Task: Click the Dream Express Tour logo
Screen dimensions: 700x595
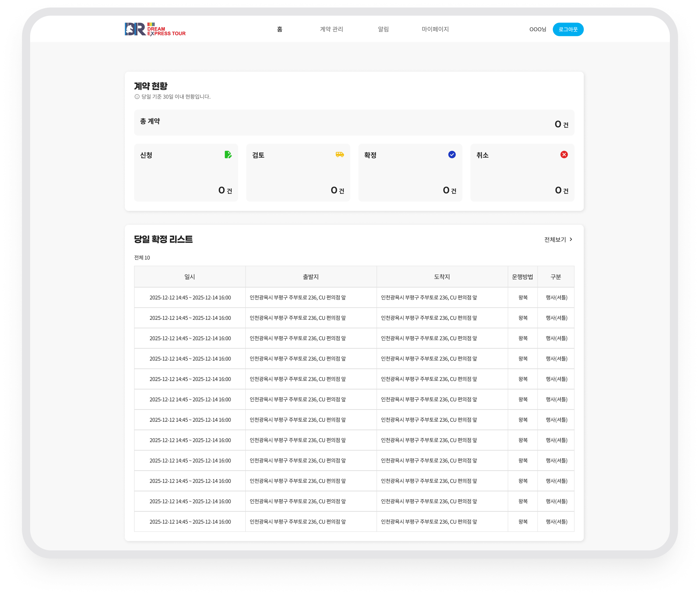Action: pyautogui.click(x=155, y=29)
